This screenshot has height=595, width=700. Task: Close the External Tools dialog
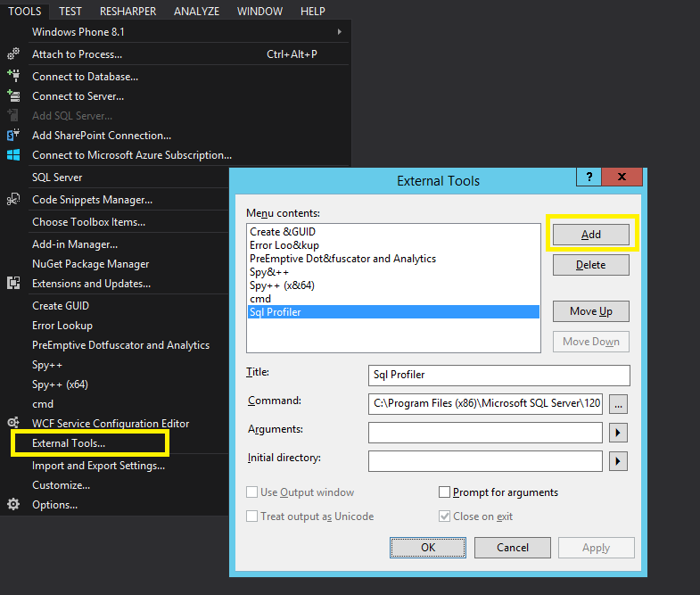click(x=622, y=177)
